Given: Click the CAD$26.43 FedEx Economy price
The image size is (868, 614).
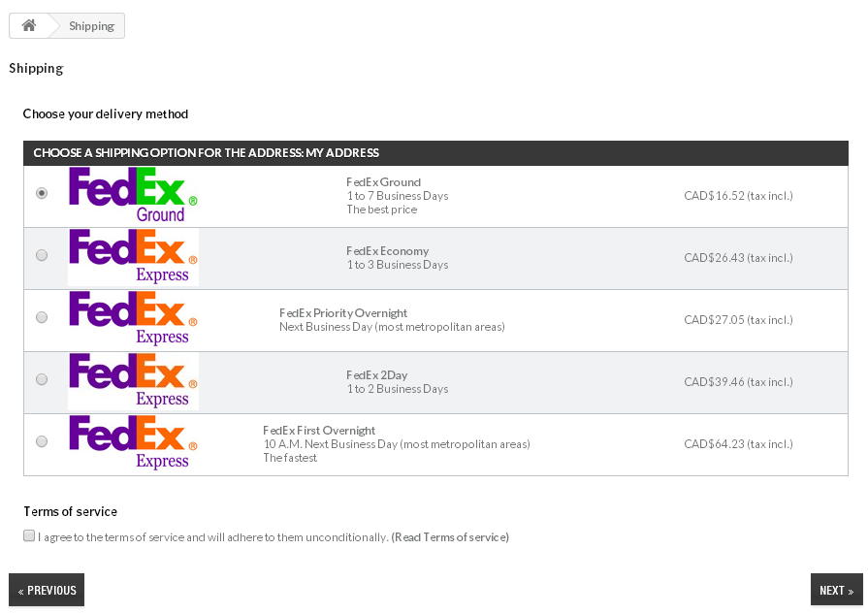Looking at the screenshot, I should click(738, 258).
